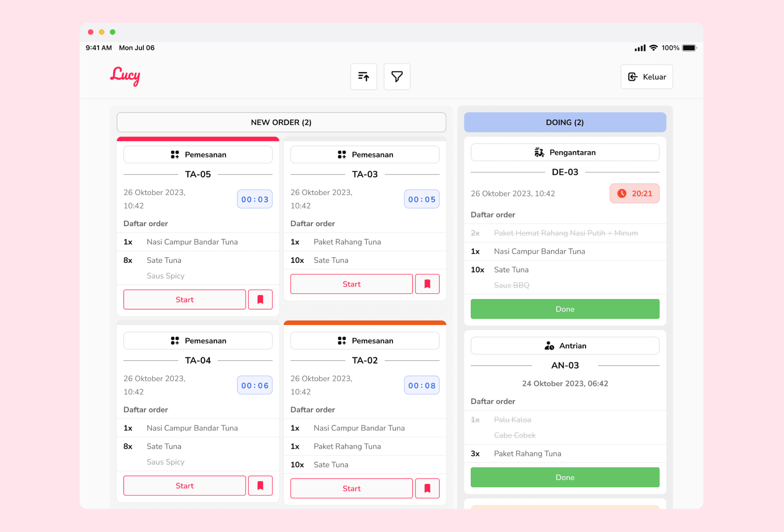
Task: Toggle 3x Paket Rahang Tuna in AN-03
Action: 565,454
